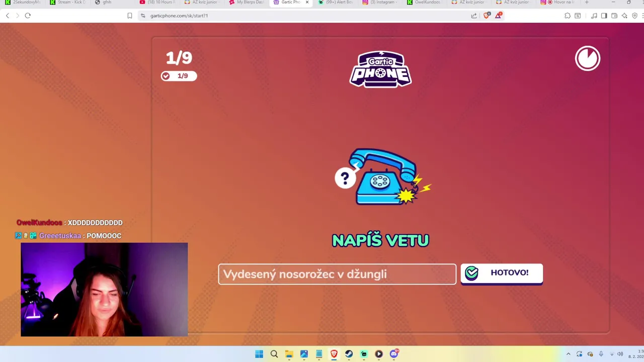Click Greeetuskaa chat username
This screenshot has height=362, width=644.
(60, 236)
